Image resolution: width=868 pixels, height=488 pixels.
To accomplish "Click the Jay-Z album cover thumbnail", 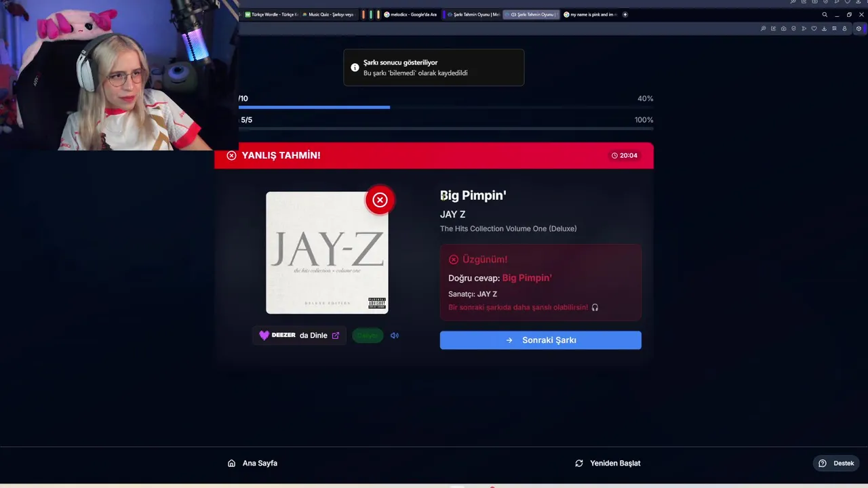I will pyautogui.click(x=327, y=253).
